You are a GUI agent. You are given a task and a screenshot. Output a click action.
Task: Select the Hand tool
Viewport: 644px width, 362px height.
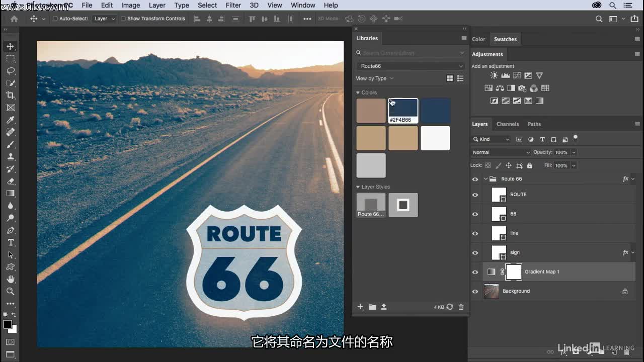[x=11, y=279]
